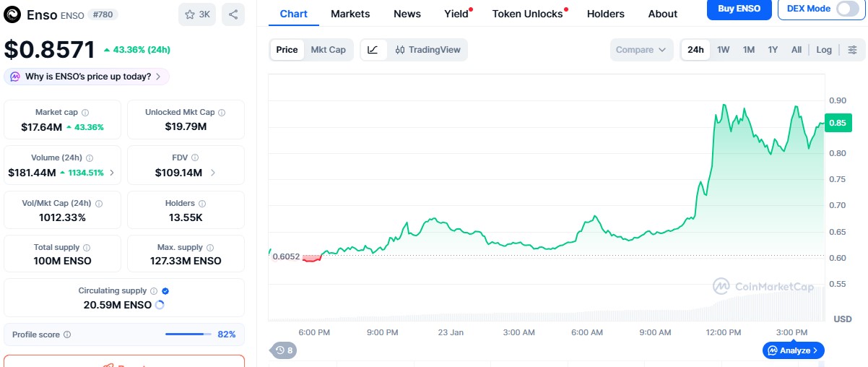Open TradingView candlestick chart mode
Screen dimensions: 868x367
coord(428,50)
